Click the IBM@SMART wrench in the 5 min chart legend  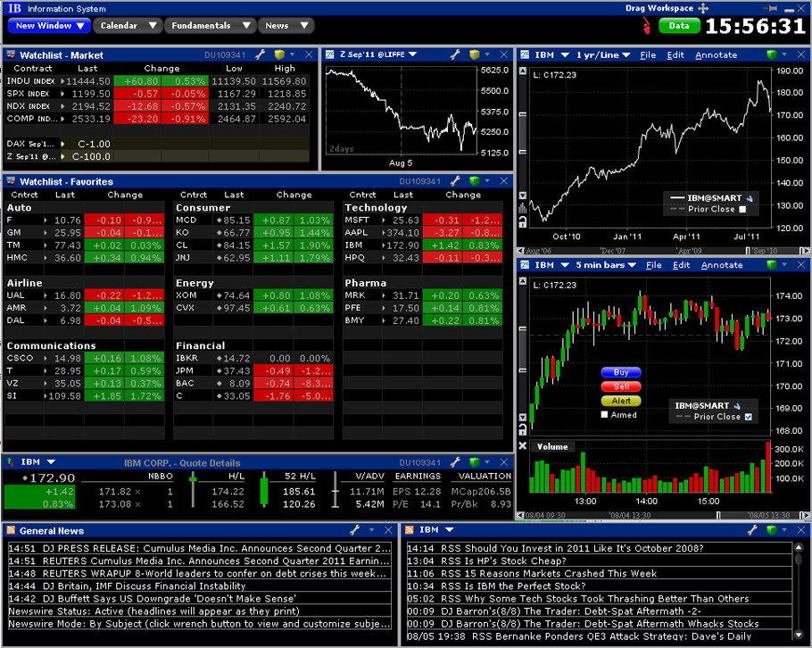[x=737, y=405]
